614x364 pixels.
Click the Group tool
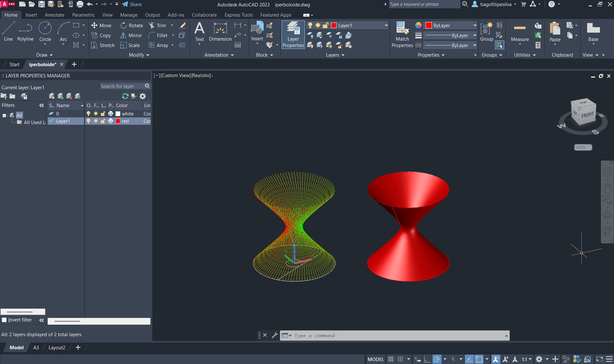tap(486, 32)
